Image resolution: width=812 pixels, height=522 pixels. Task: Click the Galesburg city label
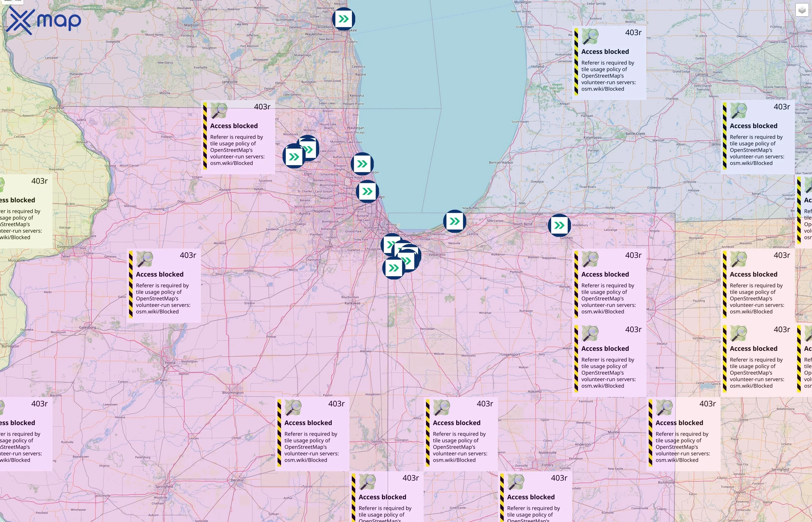click(x=88, y=327)
